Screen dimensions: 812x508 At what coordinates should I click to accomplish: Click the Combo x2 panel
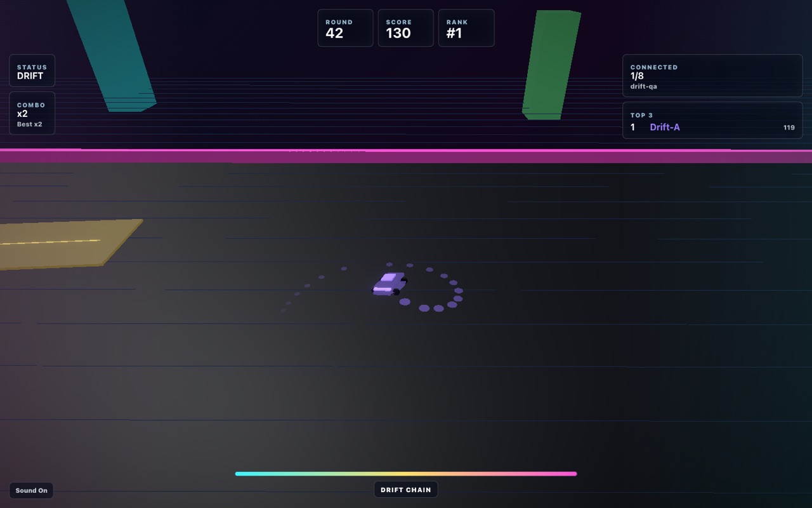tap(32, 113)
